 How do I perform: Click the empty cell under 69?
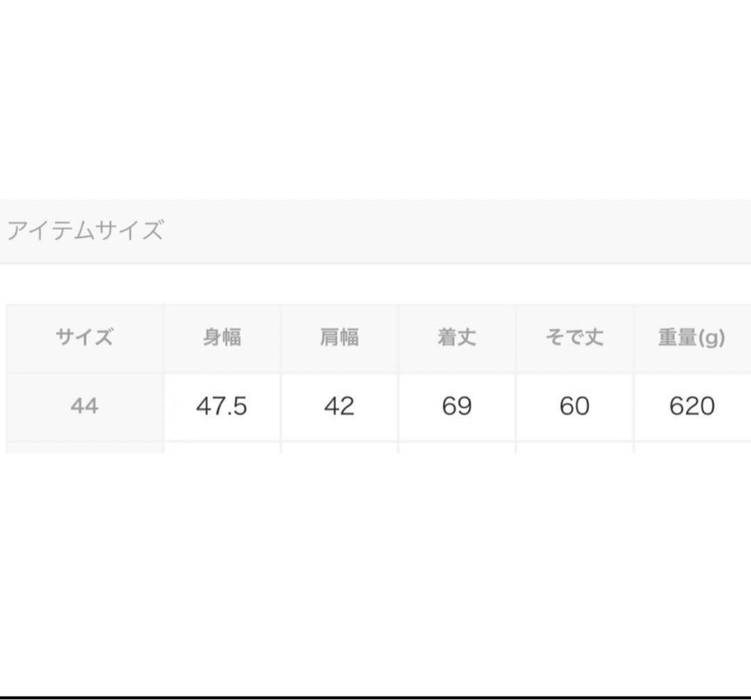tap(457, 448)
